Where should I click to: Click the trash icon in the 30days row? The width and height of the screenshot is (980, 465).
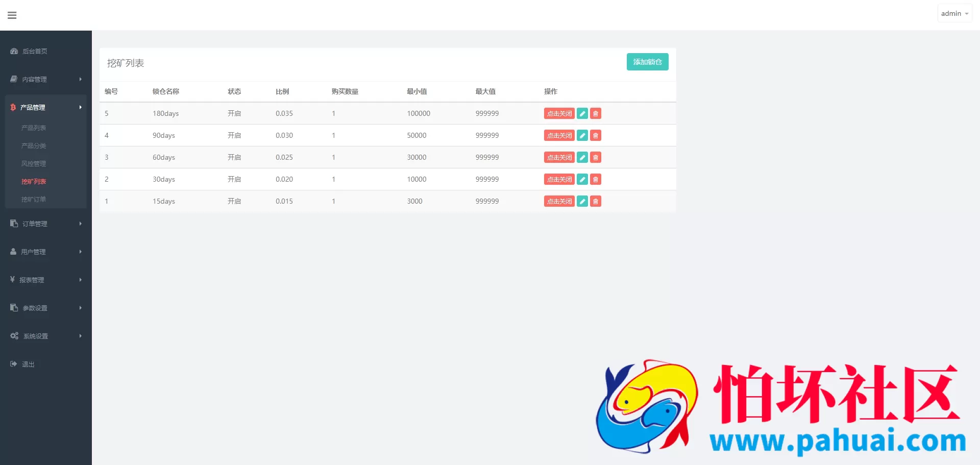click(x=596, y=179)
